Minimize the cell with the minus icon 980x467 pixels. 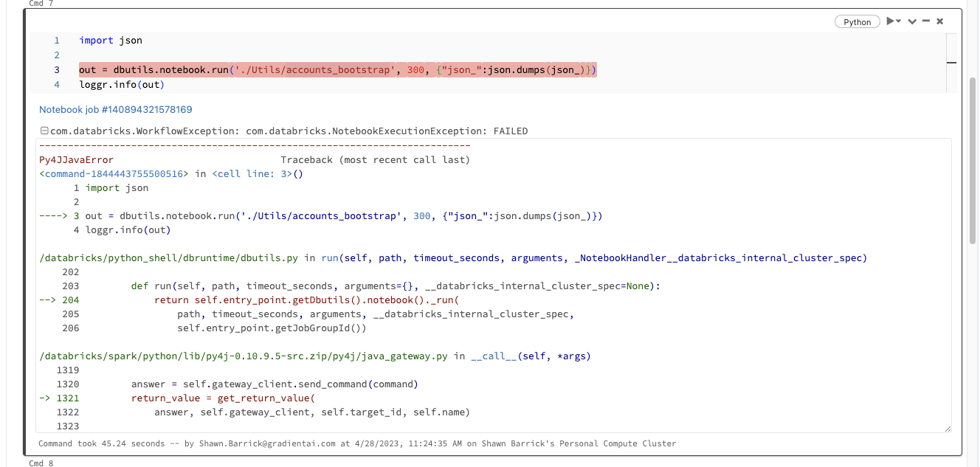[925, 21]
